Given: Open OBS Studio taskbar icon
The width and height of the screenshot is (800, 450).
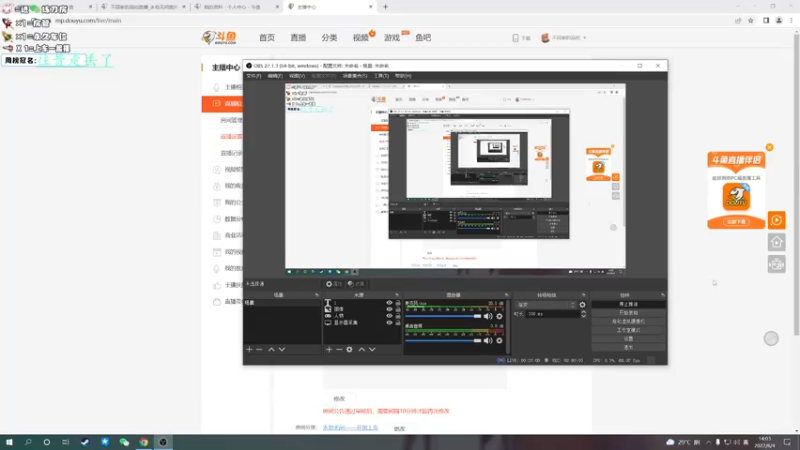Looking at the screenshot, I should [163, 442].
